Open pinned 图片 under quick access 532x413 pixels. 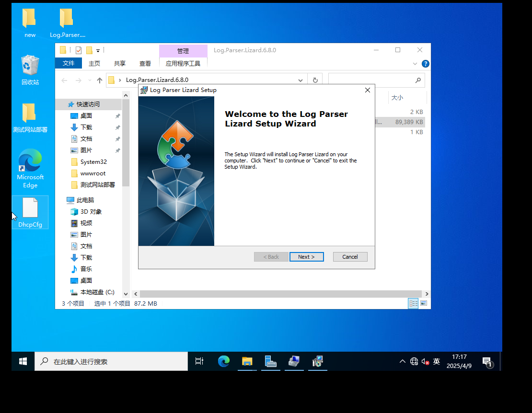(x=86, y=150)
